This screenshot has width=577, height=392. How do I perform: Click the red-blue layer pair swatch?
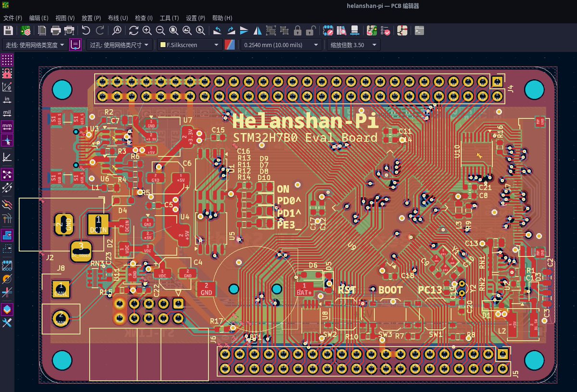click(230, 45)
